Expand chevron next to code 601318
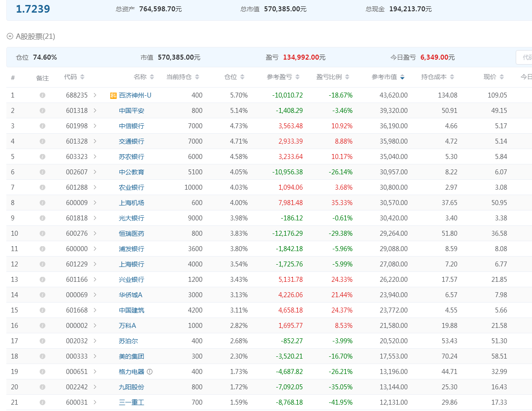This screenshot has height=411, width=532. click(x=95, y=111)
